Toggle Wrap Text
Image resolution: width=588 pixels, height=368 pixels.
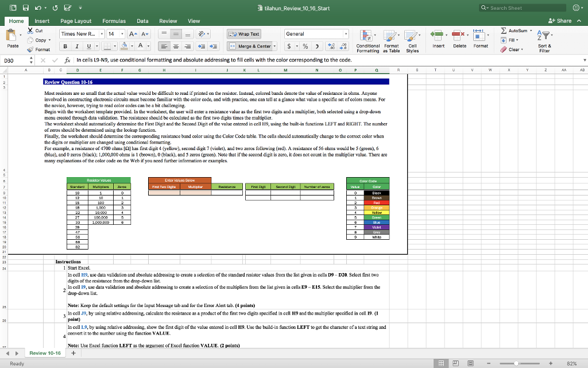(243, 34)
